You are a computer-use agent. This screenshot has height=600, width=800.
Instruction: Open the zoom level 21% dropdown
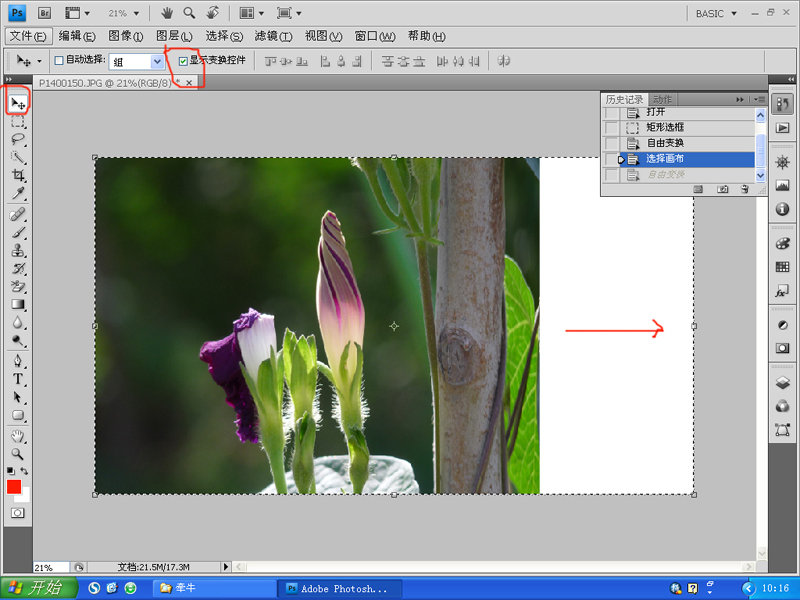tap(136, 13)
